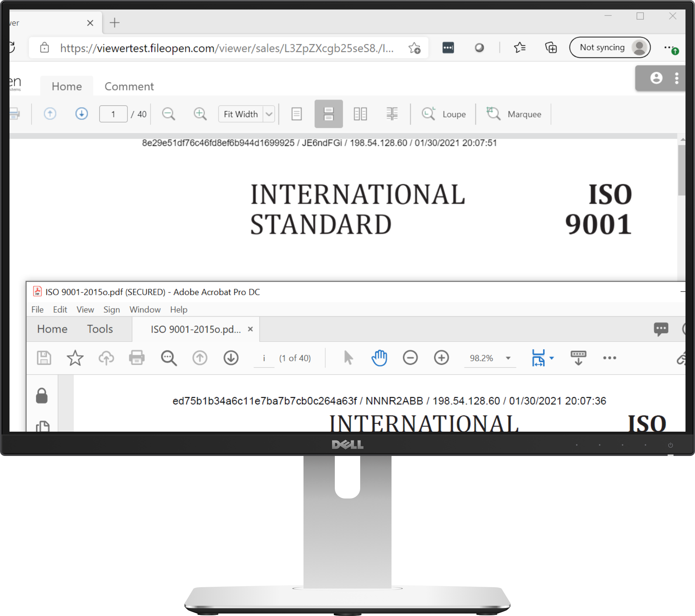The image size is (695, 616).
Task: Switch to Acrobat Tools tab
Action: click(100, 329)
